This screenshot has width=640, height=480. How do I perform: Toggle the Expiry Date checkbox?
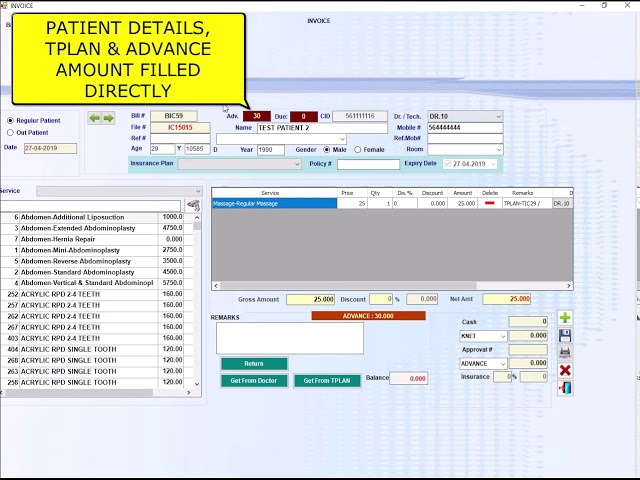(448, 164)
